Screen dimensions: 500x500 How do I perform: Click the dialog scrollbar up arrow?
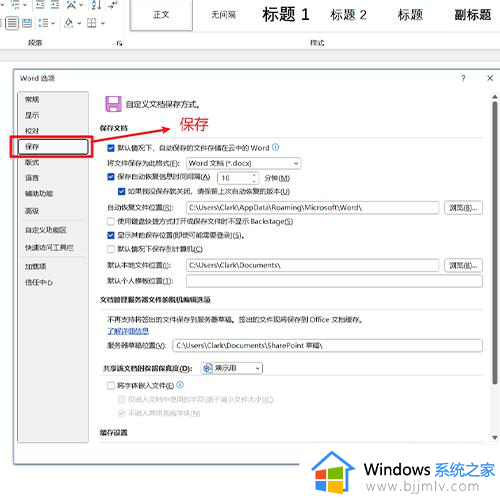point(495,97)
